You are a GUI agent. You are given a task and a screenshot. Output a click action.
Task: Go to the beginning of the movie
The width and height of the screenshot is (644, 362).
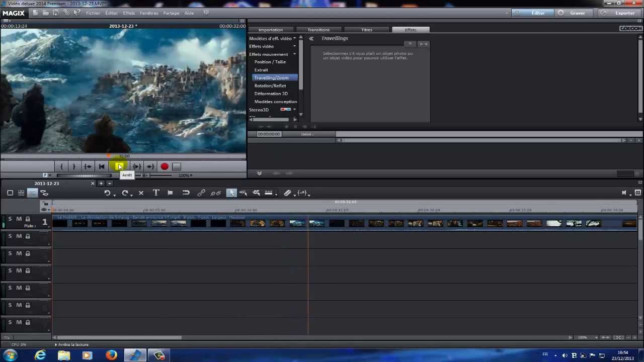coord(102,166)
